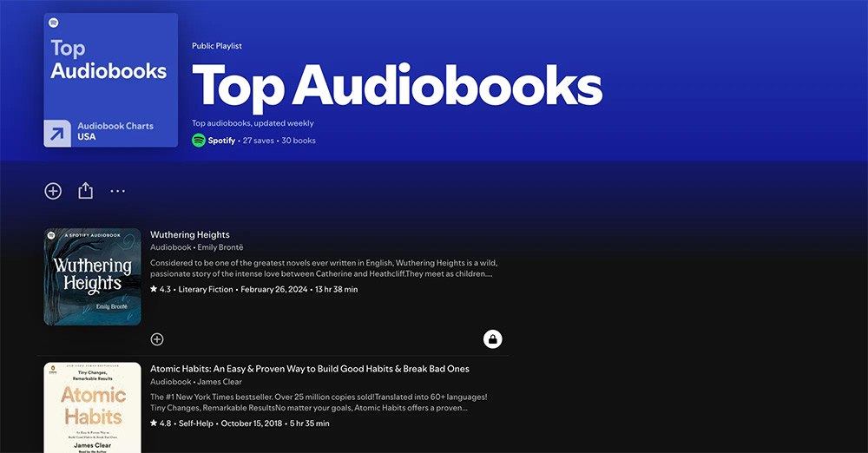Click the Self-Help genre text
This screenshot has height=453, width=868.
point(196,423)
